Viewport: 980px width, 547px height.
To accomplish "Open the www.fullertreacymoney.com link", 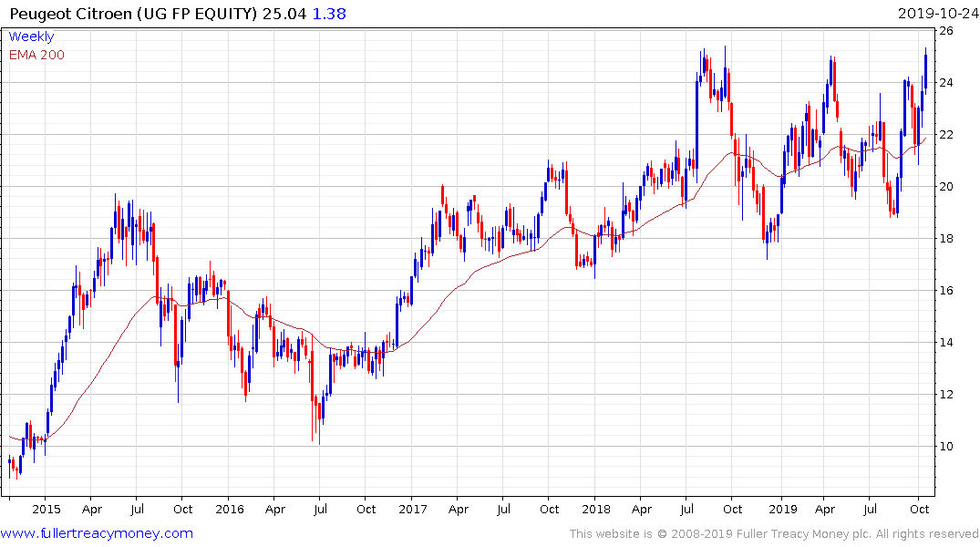I will (x=97, y=533).
